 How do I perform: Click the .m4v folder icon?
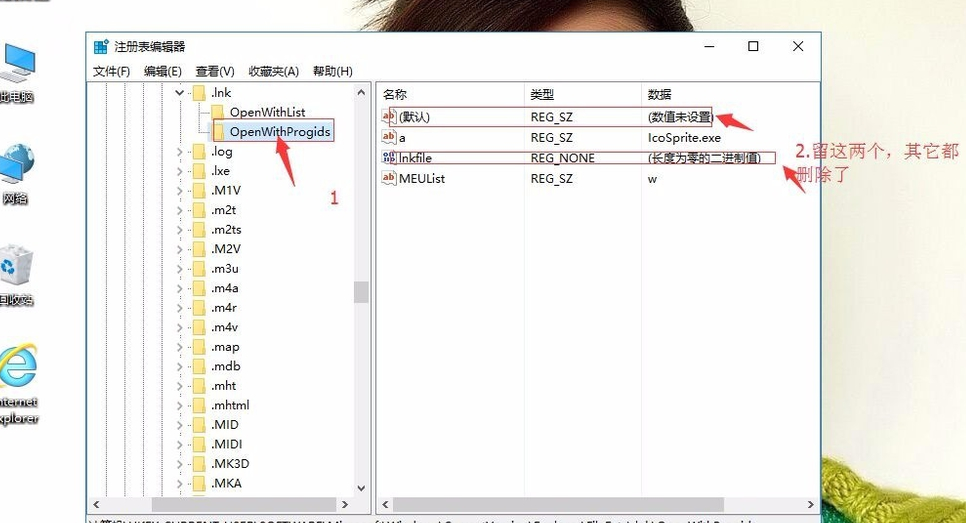pyautogui.click(x=199, y=327)
